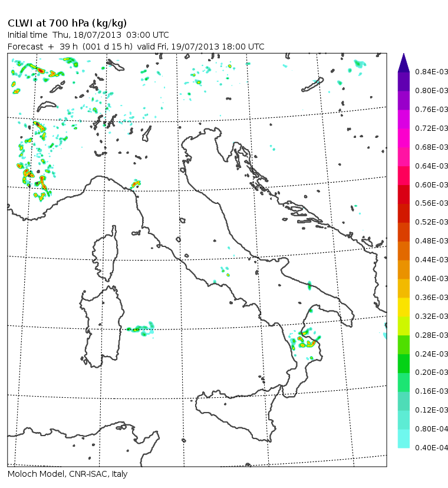Click the 0.80E-03 colorbar label
The height and width of the screenshot is (488, 448).
pos(431,91)
